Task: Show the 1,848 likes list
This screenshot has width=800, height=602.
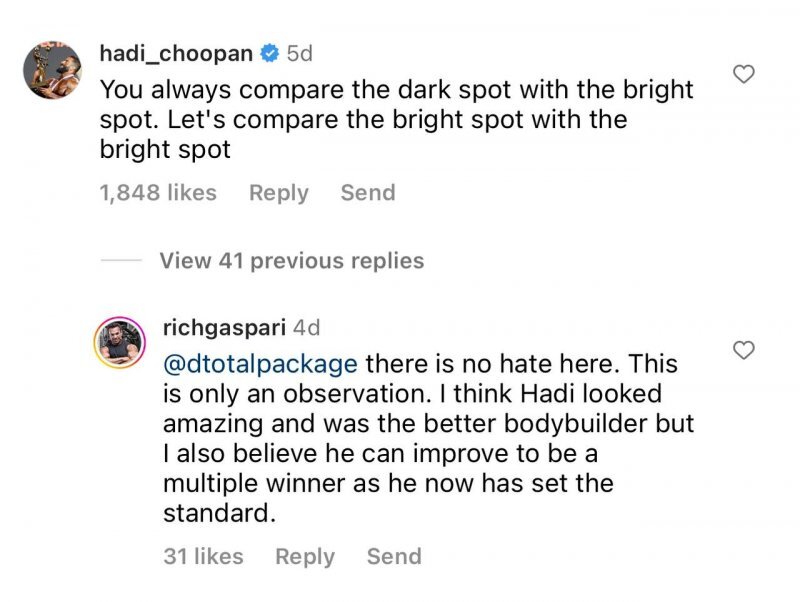Action: coord(158,193)
